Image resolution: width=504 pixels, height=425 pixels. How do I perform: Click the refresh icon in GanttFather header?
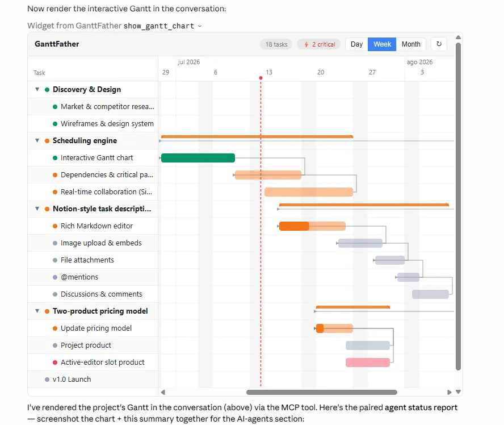[439, 44]
